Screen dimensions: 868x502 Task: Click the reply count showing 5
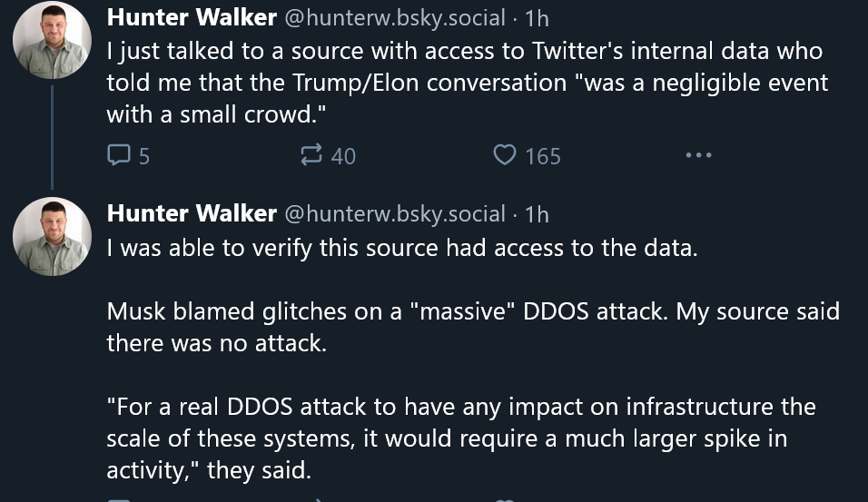click(144, 156)
